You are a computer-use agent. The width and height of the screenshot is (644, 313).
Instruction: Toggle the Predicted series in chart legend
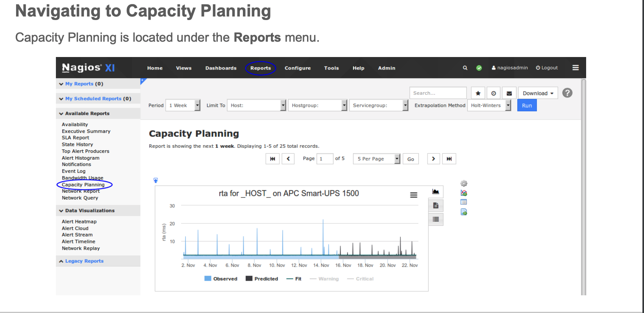tap(262, 279)
